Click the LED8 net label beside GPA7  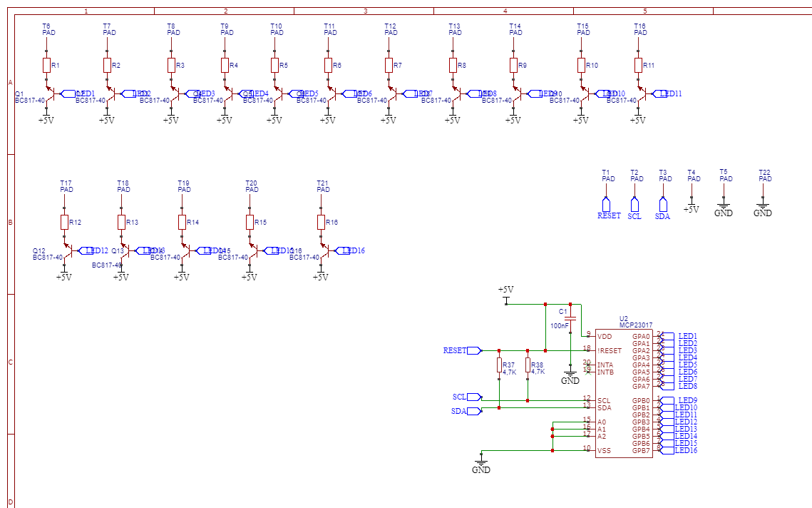(x=688, y=386)
